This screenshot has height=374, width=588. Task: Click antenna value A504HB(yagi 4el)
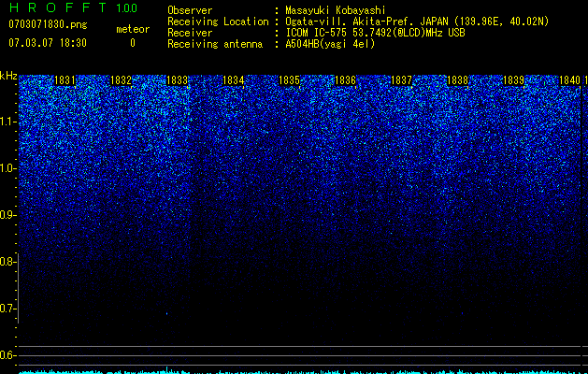click(330, 44)
